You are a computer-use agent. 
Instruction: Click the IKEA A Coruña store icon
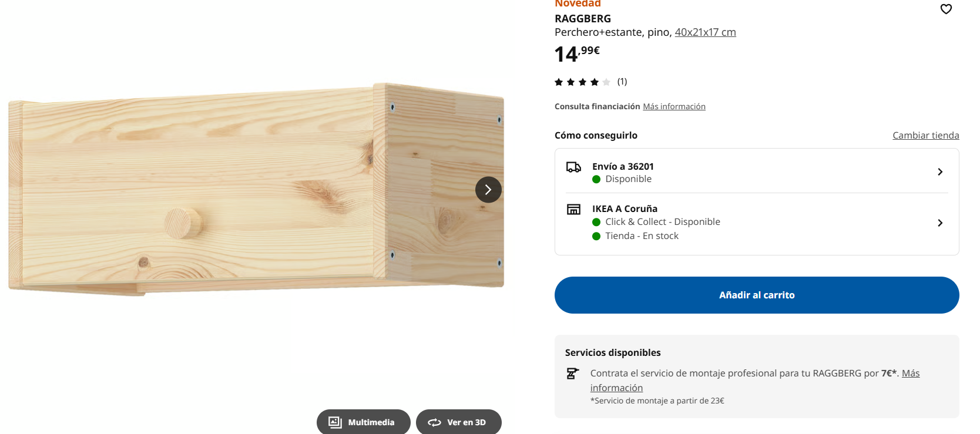coord(573,209)
